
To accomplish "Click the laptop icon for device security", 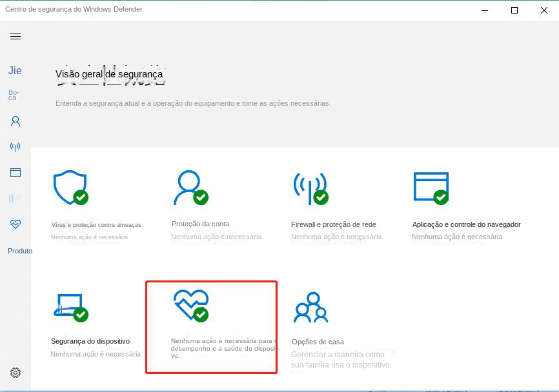I will click(x=71, y=308).
